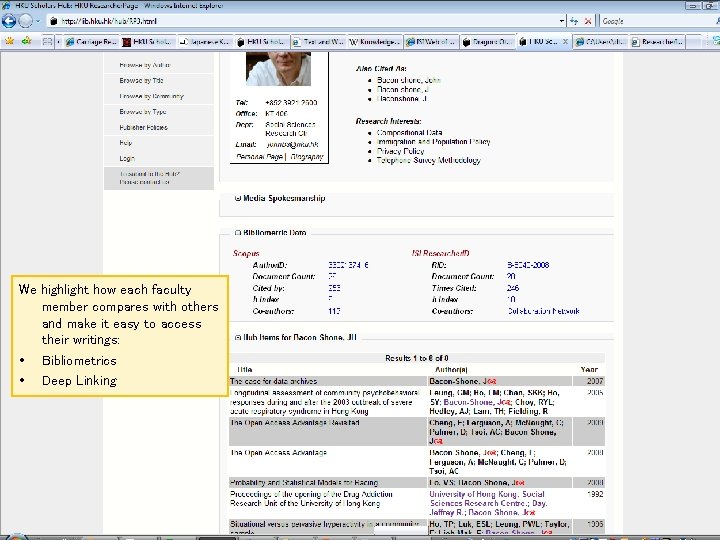The height and width of the screenshot is (540, 720).
Task: Open a new tab with the blank tab button
Action: (694, 42)
